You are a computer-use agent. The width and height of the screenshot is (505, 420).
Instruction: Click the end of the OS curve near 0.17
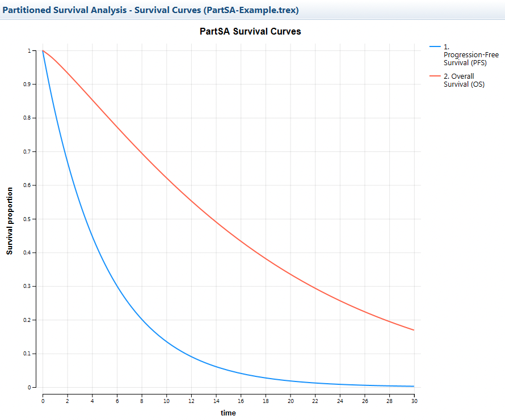(x=413, y=329)
